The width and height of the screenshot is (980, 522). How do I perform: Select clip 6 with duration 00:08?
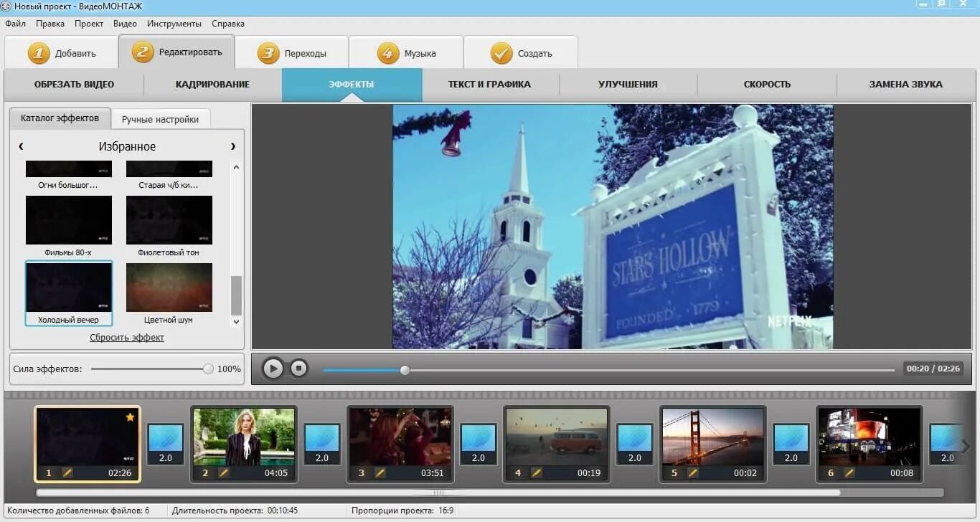pyautogui.click(x=870, y=445)
